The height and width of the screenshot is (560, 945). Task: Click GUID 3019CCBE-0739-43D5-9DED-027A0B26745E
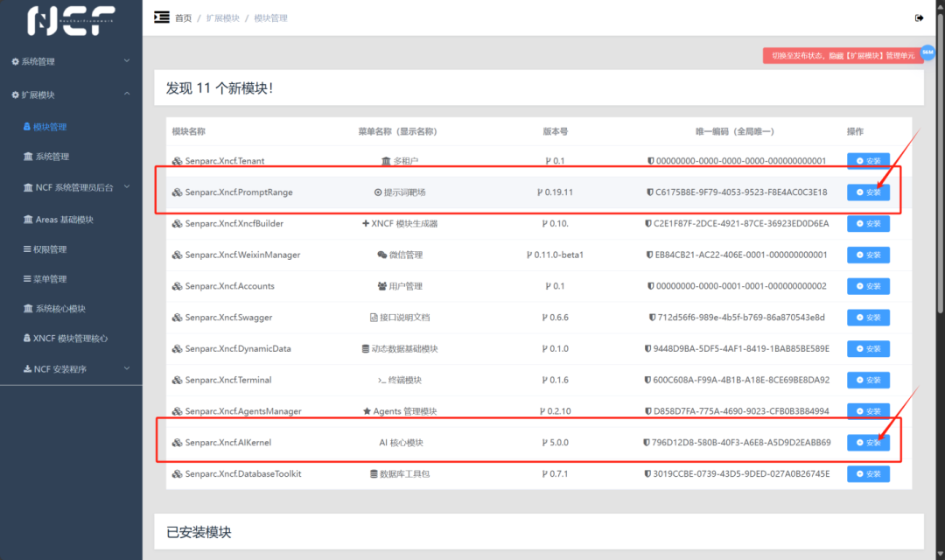point(741,473)
